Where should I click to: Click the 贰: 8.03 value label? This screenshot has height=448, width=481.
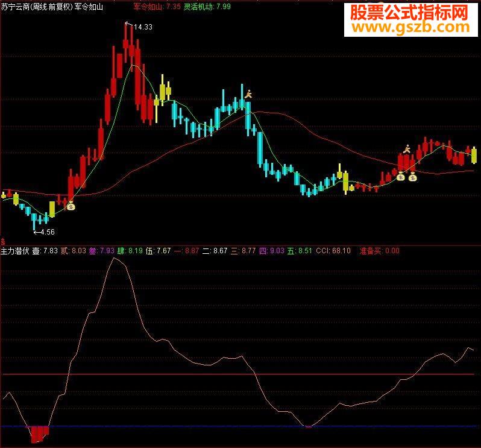(x=74, y=251)
